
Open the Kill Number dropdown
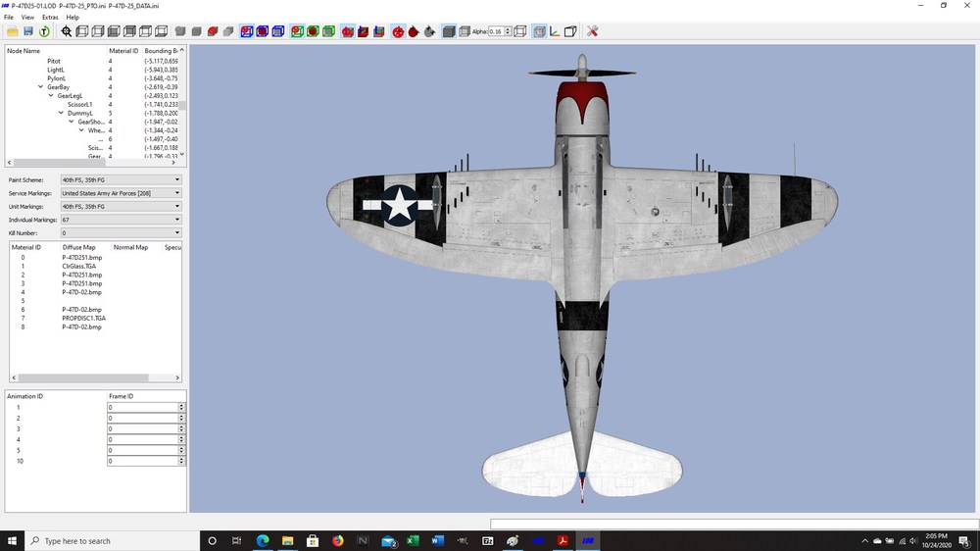(x=121, y=232)
